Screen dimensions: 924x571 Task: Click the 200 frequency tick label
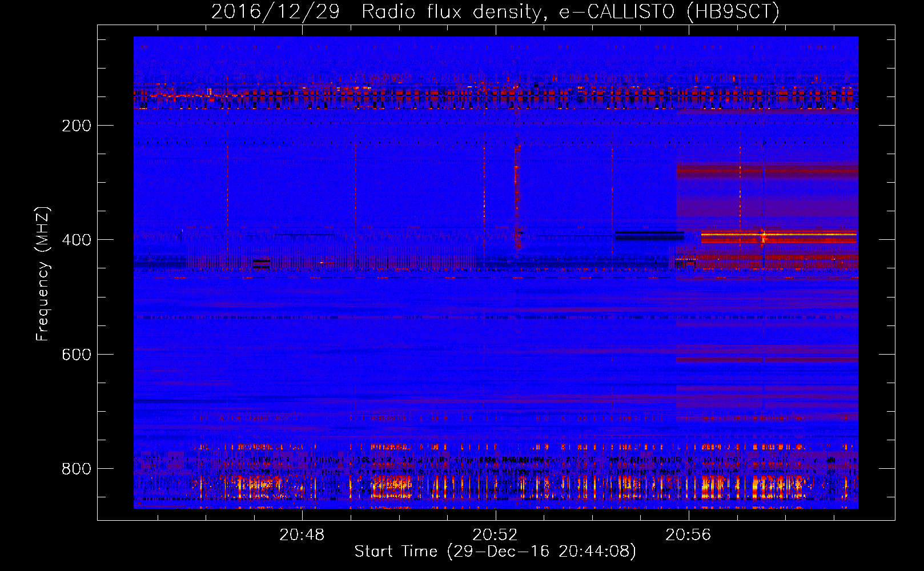point(77,126)
